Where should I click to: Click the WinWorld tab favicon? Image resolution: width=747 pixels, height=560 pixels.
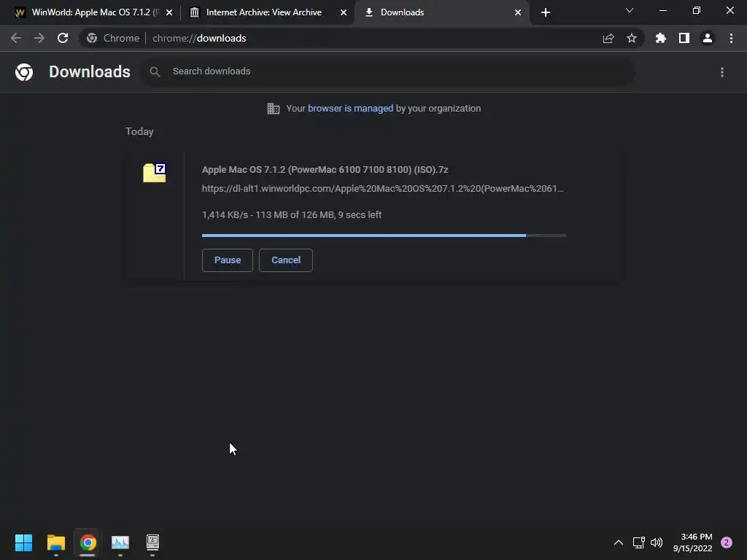click(x=20, y=12)
